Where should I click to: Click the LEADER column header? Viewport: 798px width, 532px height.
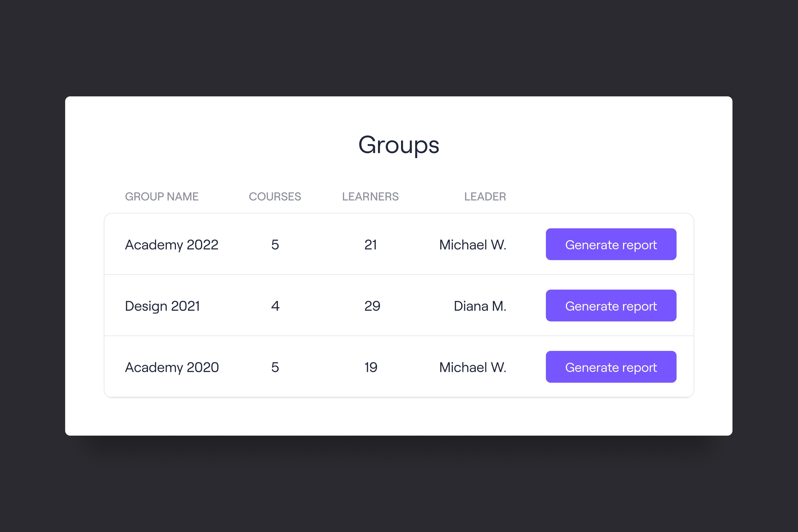point(485,196)
